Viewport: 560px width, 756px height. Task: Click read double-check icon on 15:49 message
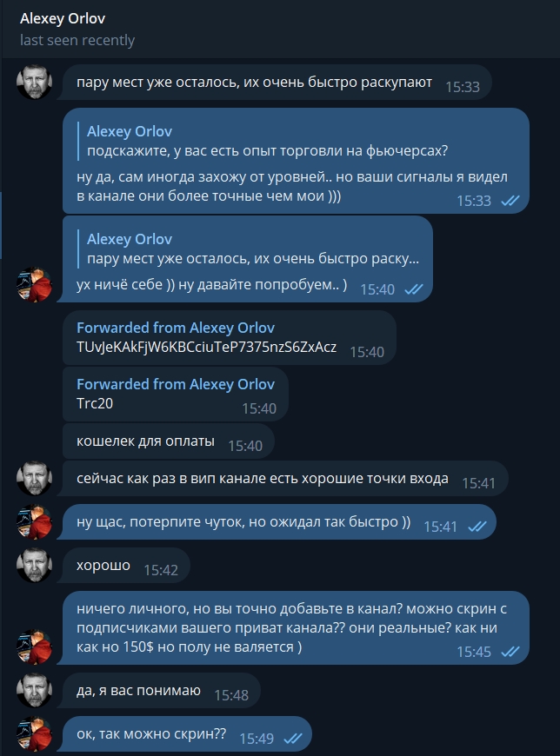293,738
